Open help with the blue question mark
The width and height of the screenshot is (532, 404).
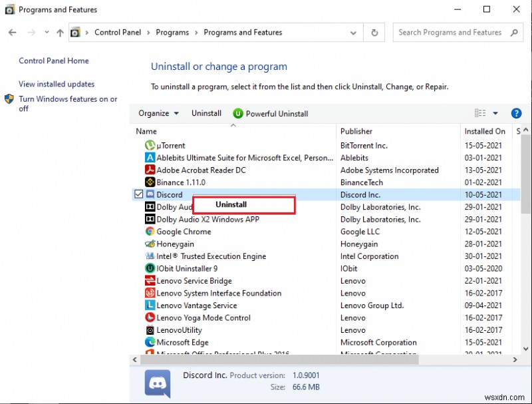pos(516,113)
